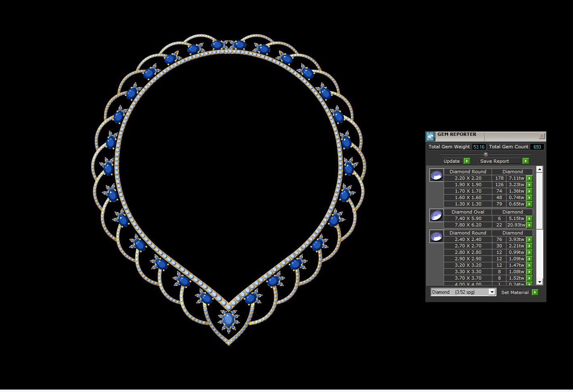Click the gem count cell showing 48
Image resolution: width=573 pixels, height=392 pixels.
pyautogui.click(x=499, y=197)
